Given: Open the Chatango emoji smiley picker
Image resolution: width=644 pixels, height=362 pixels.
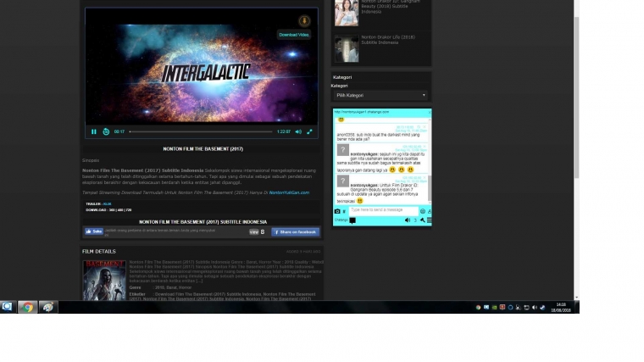Looking at the screenshot, I should click(x=422, y=211).
